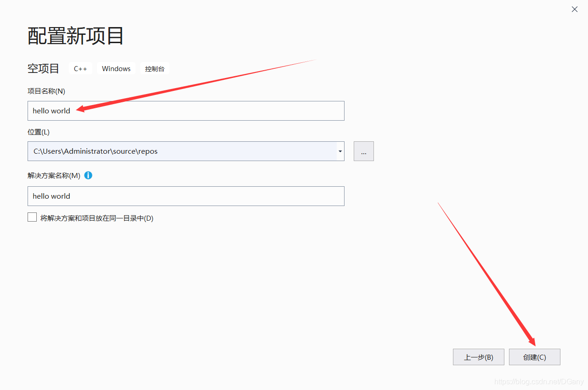Click the 空项目 template title

click(x=44, y=69)
